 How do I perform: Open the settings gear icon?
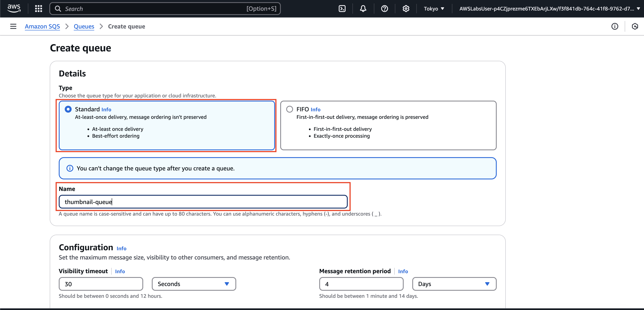406,9
